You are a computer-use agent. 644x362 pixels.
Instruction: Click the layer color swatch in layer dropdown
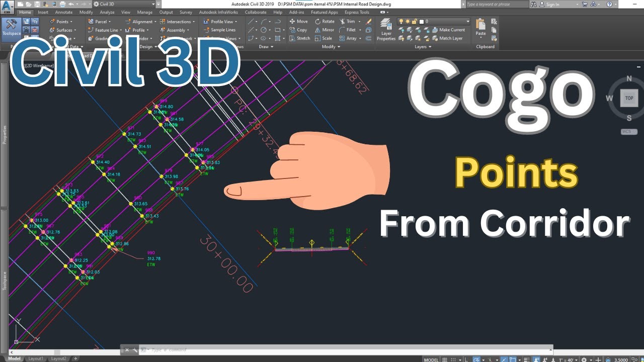[x=422, y=22]
